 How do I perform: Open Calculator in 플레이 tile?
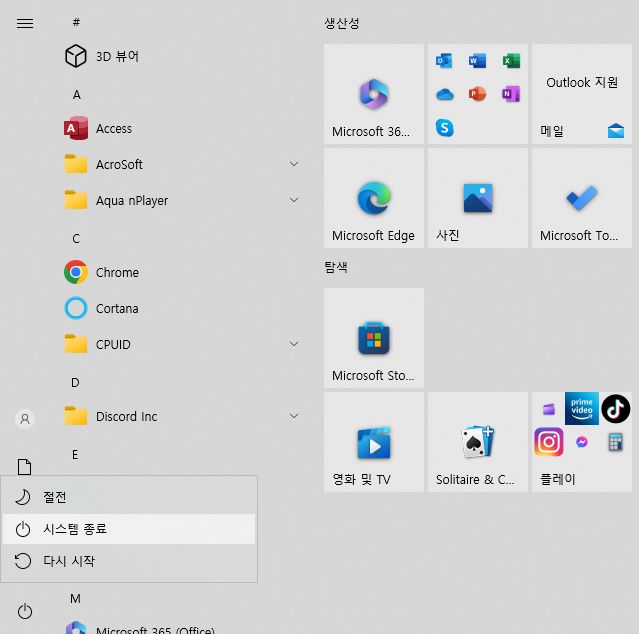615,442
